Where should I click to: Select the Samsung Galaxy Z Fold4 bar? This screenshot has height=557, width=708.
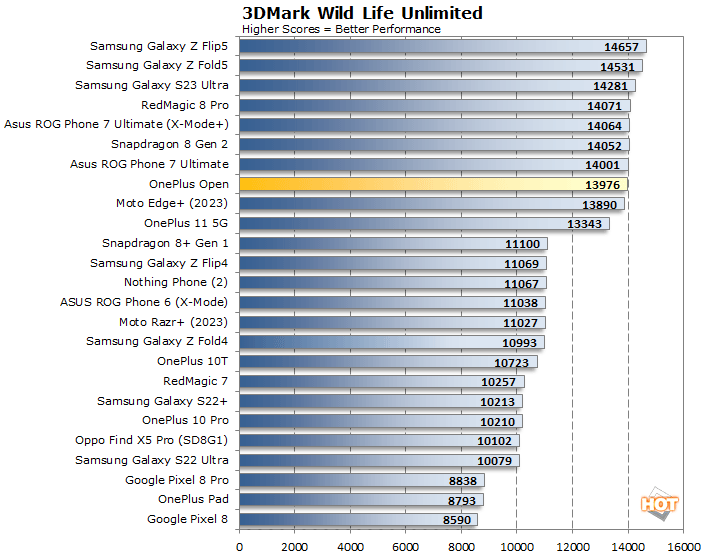click(391, 342)
